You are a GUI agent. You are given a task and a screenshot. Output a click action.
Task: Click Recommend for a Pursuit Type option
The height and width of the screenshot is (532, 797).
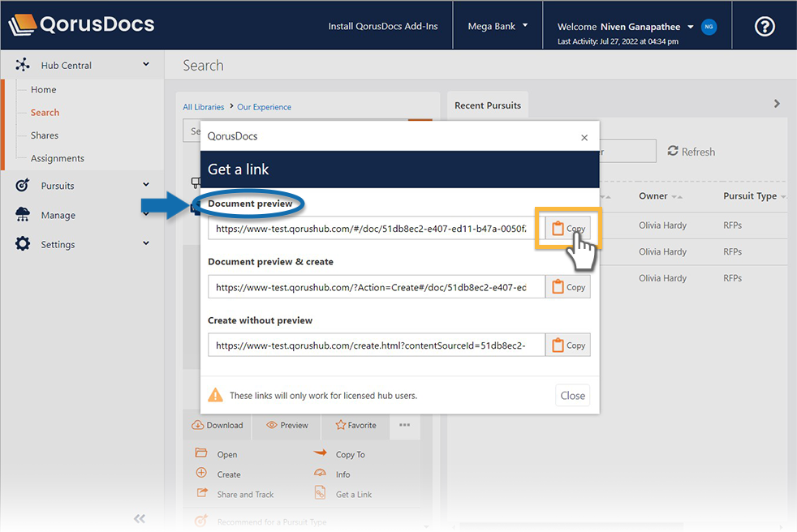click(261, 521)
